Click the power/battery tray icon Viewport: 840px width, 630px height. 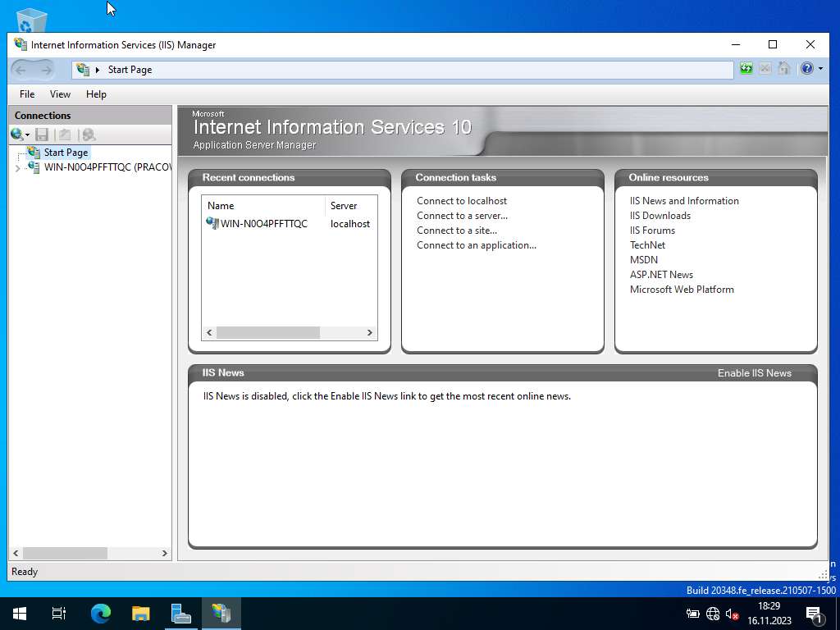[x=692, y=614]
